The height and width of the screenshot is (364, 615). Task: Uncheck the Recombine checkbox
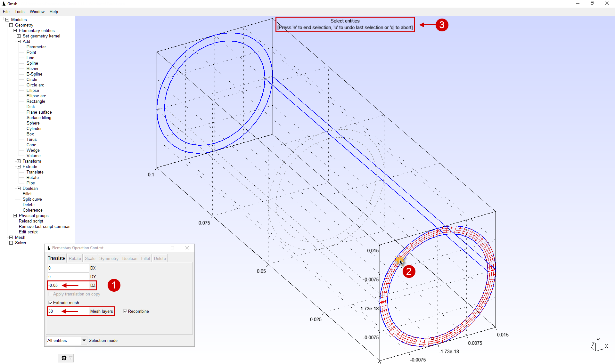[126, 311]
